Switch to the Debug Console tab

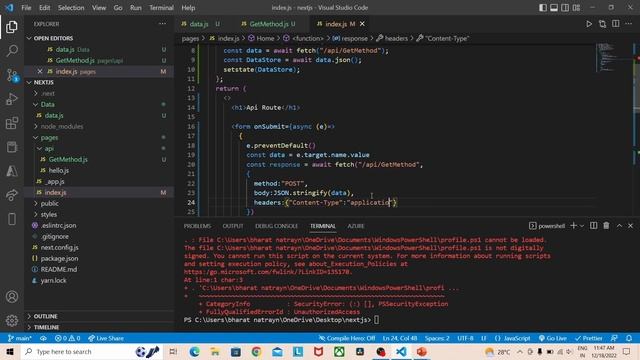pyautogui.click(x=276, y=226)
